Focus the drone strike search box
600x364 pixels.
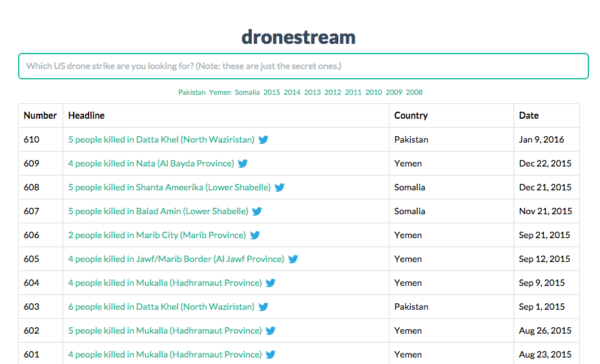[303, 66]
